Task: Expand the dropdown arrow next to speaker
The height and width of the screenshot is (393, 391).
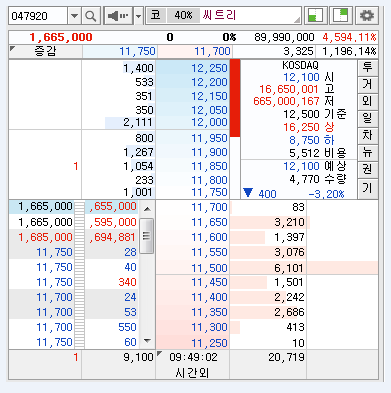Action: (138, 16)
